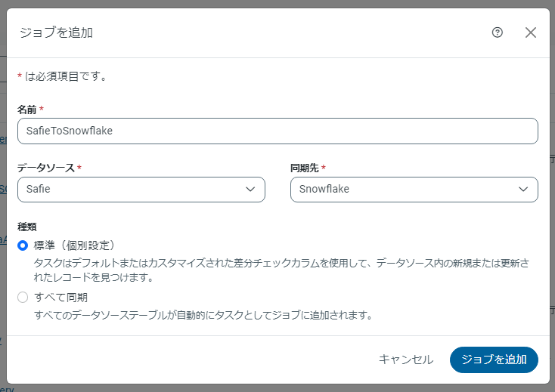Click the help question mark icon
Screen dimensions: 555x392
pyautogui.click(x=497, y=32)
